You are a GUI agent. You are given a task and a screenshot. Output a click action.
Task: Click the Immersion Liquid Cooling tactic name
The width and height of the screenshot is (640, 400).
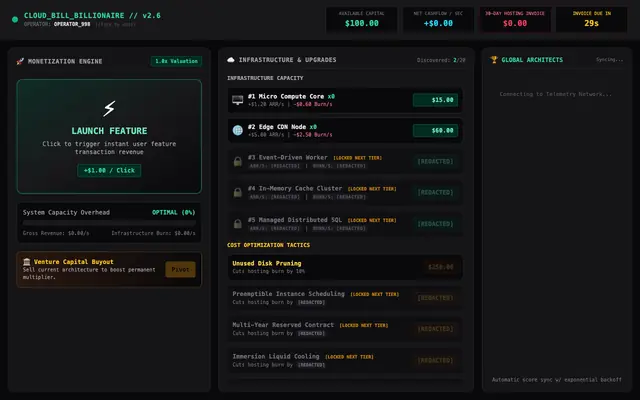(x=276, y=356)
